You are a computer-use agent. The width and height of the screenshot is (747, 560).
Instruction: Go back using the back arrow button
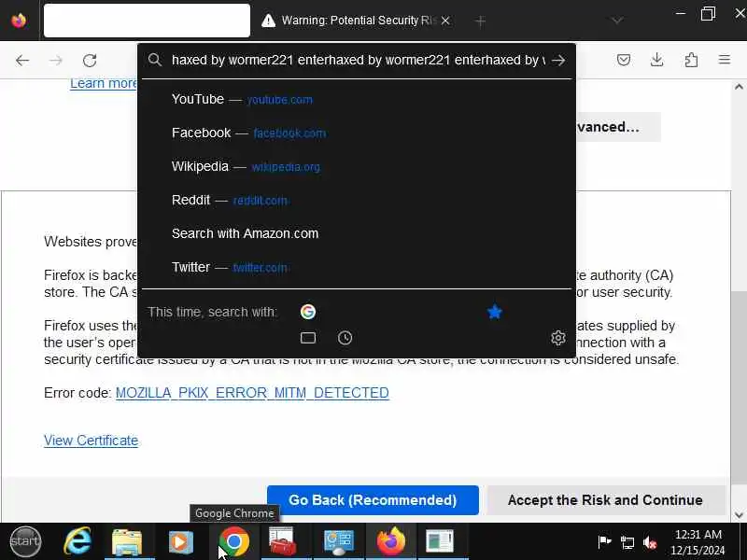[22, 61]
